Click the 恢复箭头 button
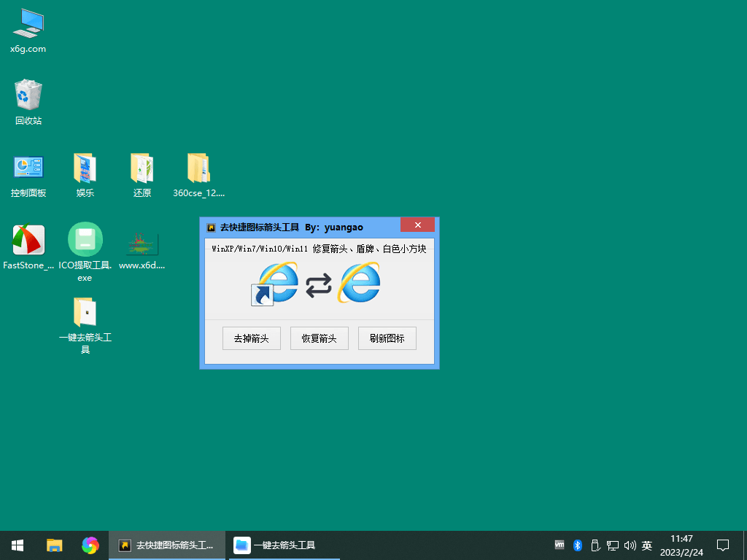The image size is (747, 560). coord(319,338)
